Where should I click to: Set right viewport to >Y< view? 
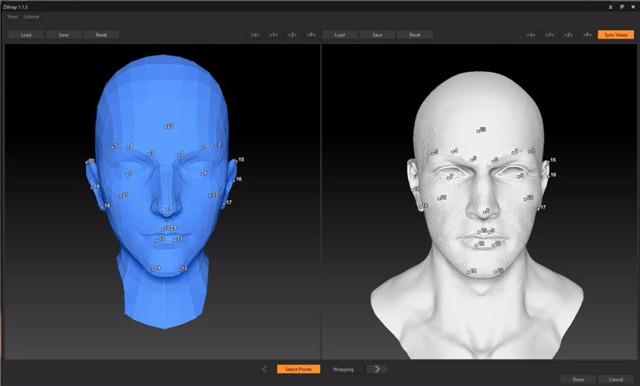click(x=550, y=35)
